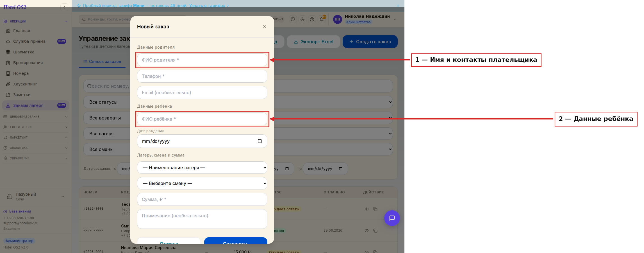The height and width of the screenshot is (253, 644).
Task: Click the НН user avatar
Action: 337,19
